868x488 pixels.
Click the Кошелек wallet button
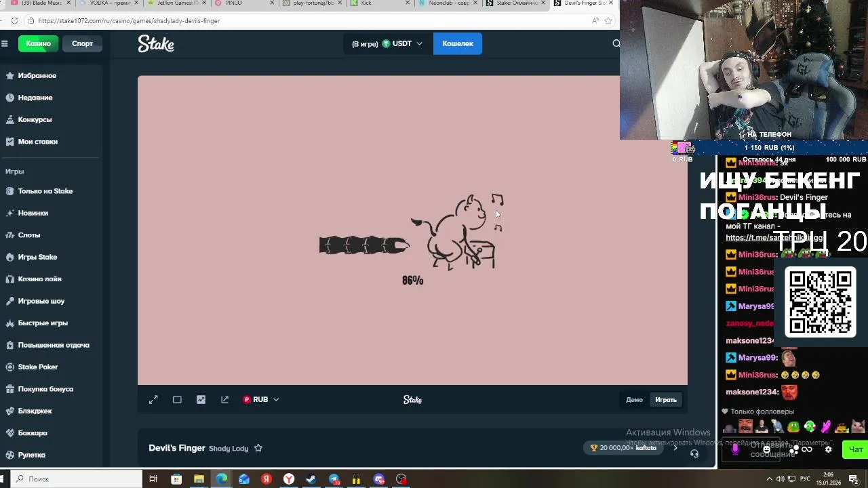coord(458,43)
